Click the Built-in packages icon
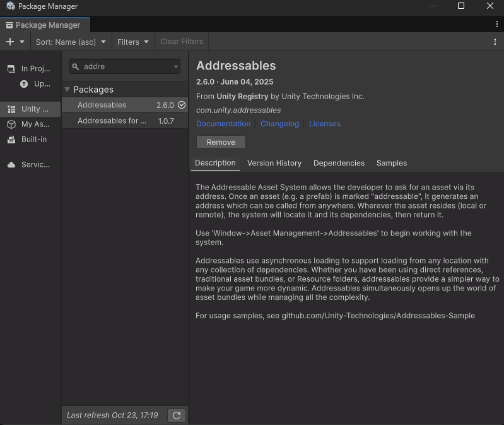The width and height of the screenshot is (504, 425). [11, 140]
